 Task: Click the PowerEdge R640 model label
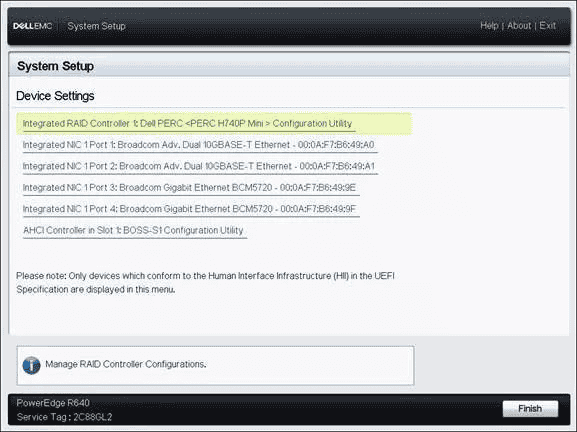coord(53,403)
